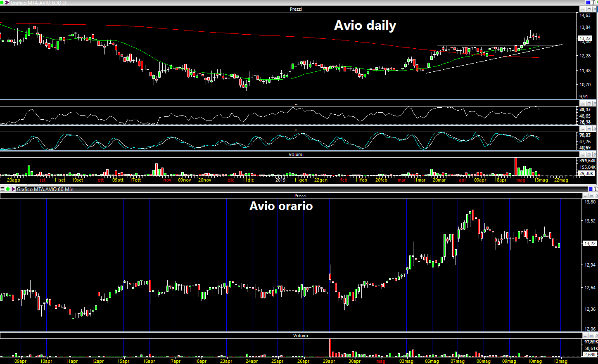Minimize the RSI indicator panel below daily prices

coord(583,103)
